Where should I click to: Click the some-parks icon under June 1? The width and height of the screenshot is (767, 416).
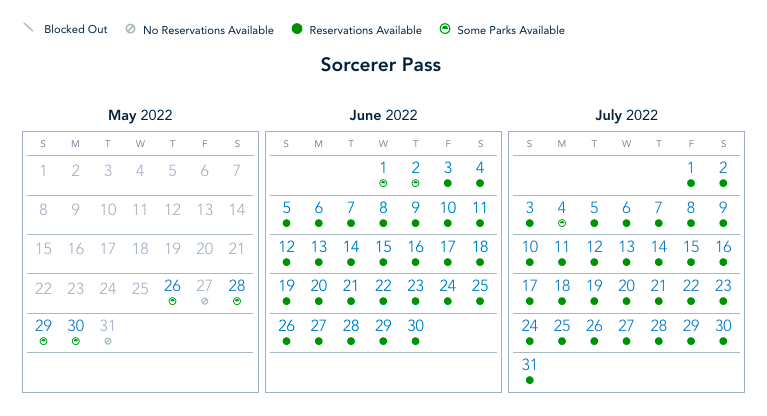tap(383, 183)
